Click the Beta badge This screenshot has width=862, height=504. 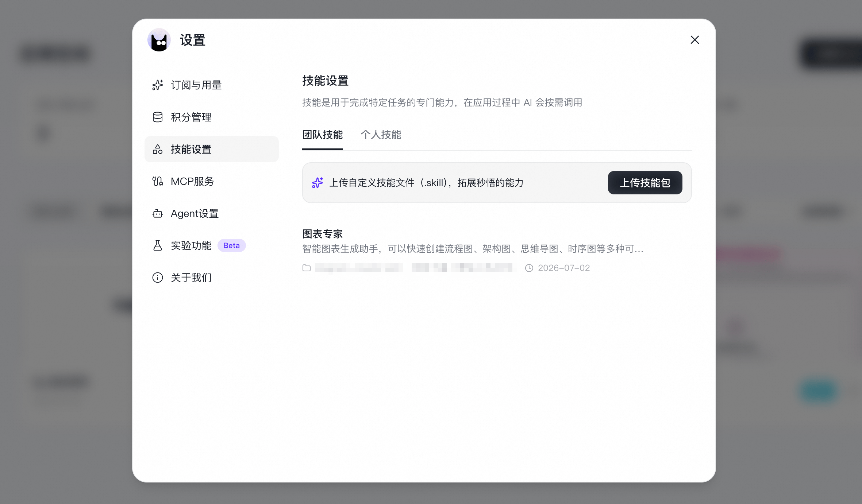coord(232,245)
